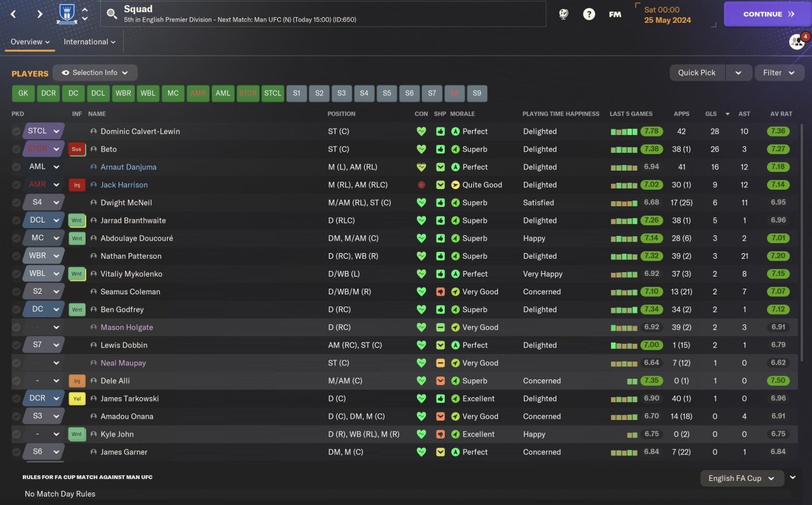
Task: Click Jarrad Branthwaite's Wnt badge
Action: (77, 220)
